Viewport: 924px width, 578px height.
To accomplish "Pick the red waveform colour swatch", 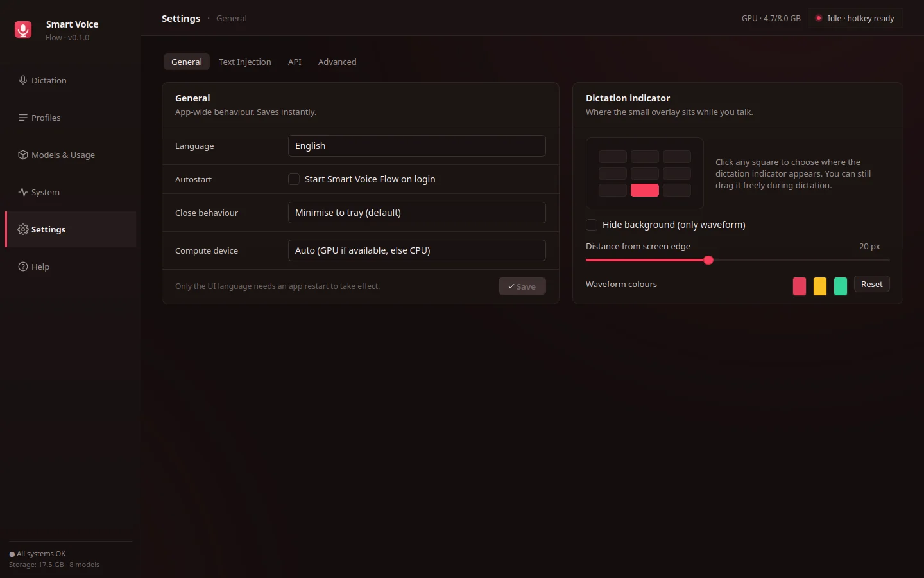I will coord(800,286).
